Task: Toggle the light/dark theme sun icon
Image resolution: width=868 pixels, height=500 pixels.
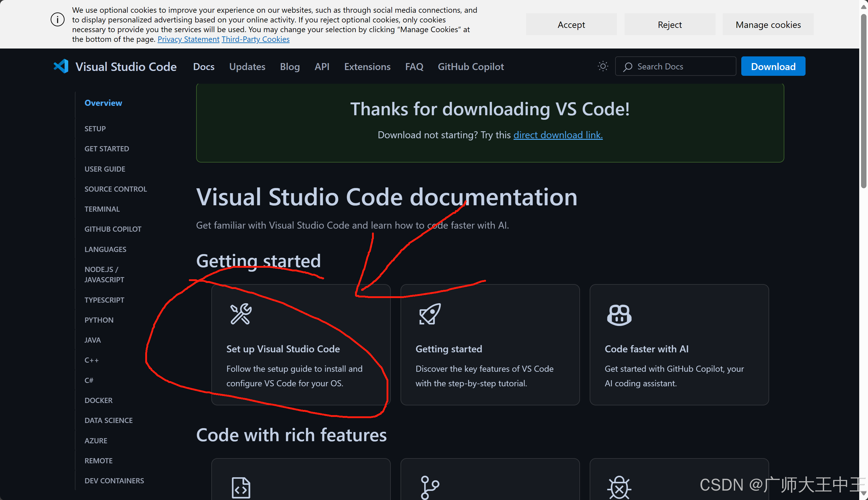Action: (603, 66)
